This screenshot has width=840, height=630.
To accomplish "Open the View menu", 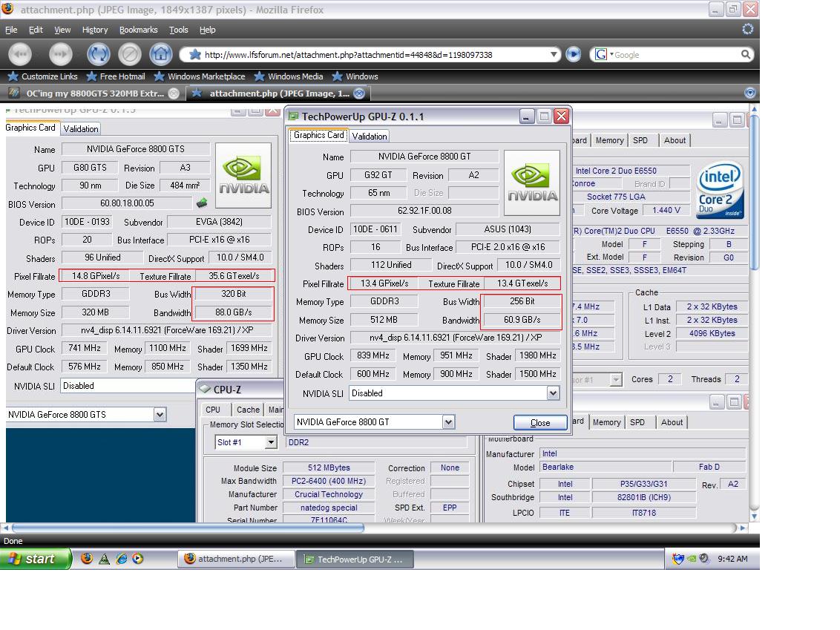I will [62, 30].
